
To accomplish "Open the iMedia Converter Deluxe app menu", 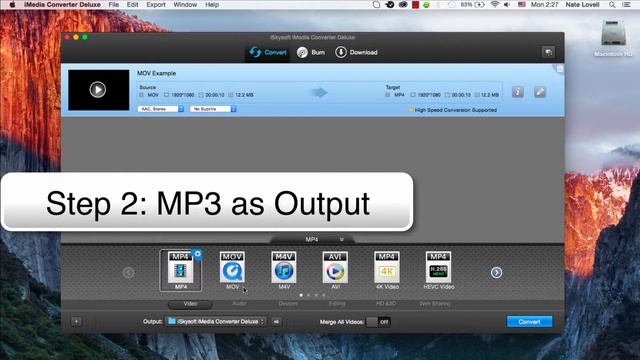I will click(62, 4).
